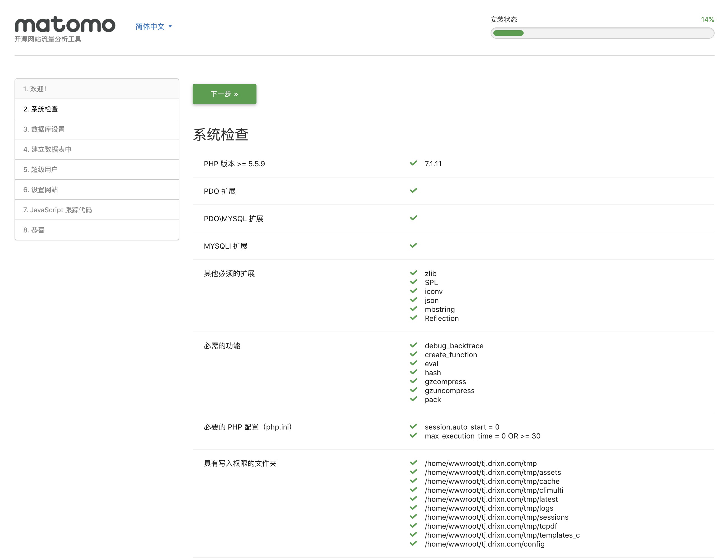Click the 下一步 » button
This screenshot has height=560, width=728.
pyautogui.click(x=224, y=94)
